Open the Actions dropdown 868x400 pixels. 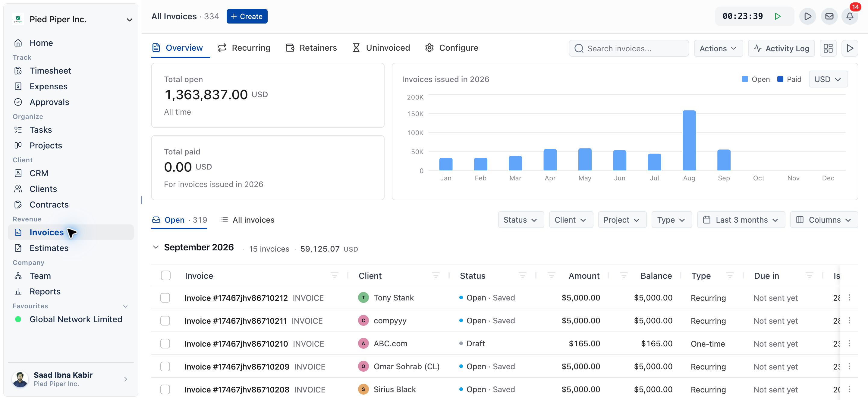pyautogui.click(x=718, y=48)
